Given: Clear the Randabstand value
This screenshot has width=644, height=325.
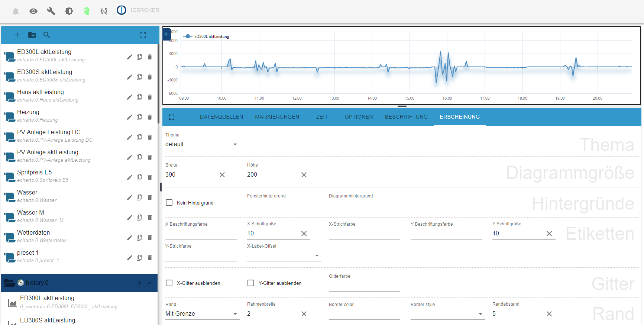Looking at the screenshot, I should [x=549, y=314].
